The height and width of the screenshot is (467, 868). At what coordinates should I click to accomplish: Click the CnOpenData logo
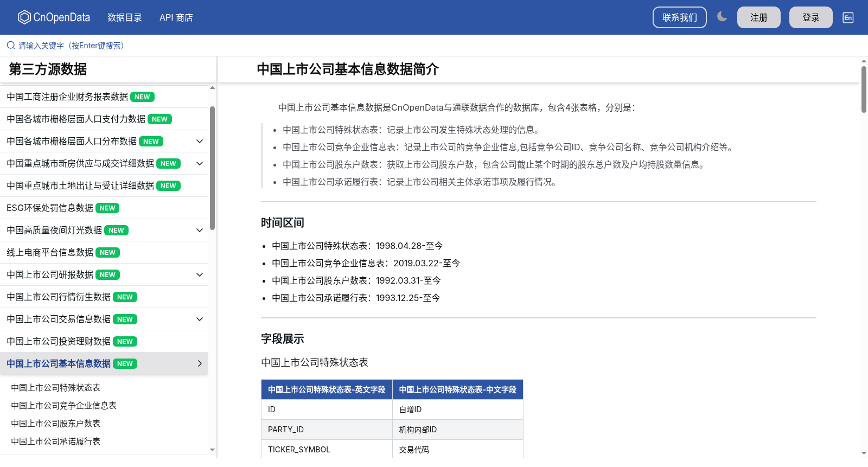point(54,17)
